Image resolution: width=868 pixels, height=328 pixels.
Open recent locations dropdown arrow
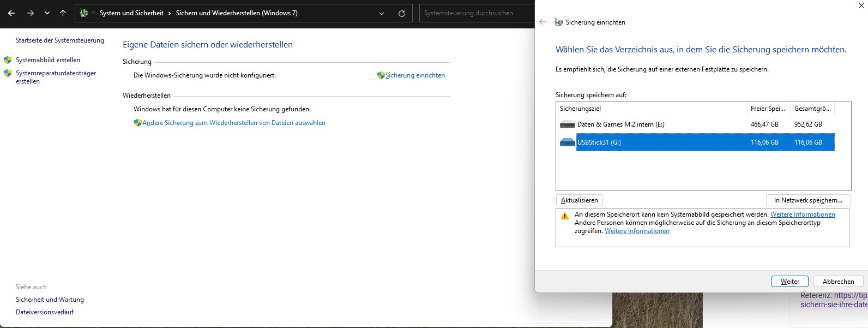pyautogui.click(x=47, y=13)
